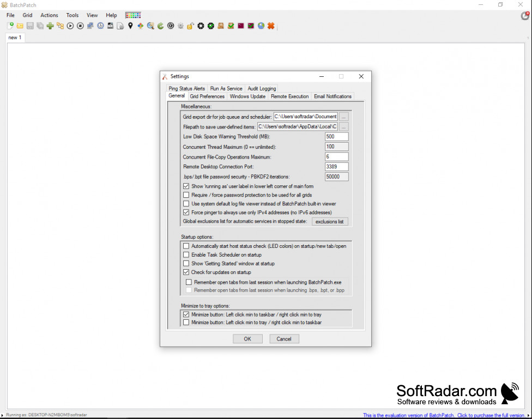The height and width of the screenshot is (419, 532).
Task: Click the blue networked computers toolbar icon
Action: tap(90, 26)
